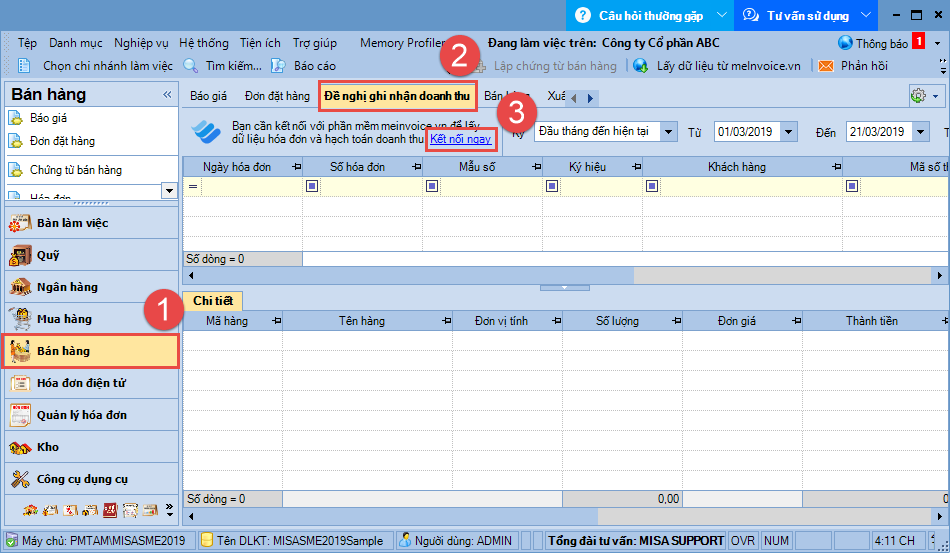The height and width of the screenshot is (553, 950).
Task: Click the upper grid horizontal scrollbar
Action: pos(565,276)
